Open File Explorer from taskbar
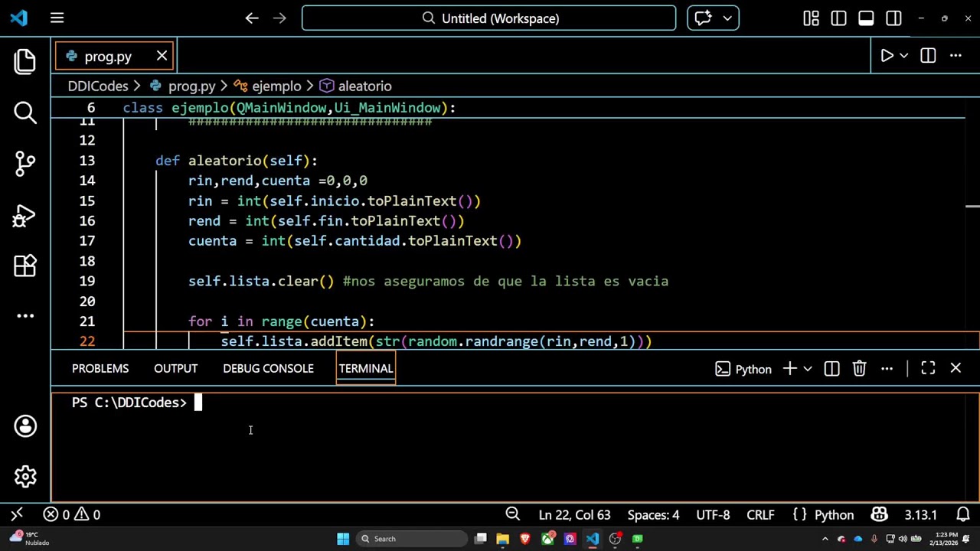Viewport: 980px width, 551px height. point(502,539)
